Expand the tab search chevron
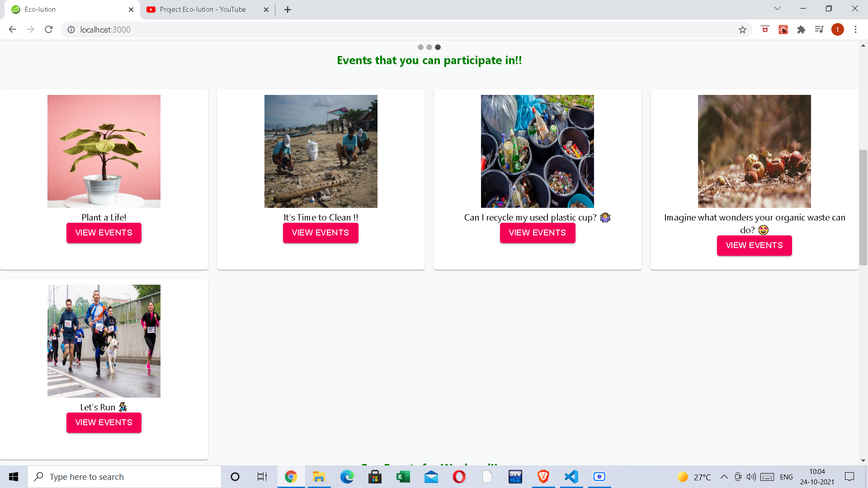The image size is (868, 488). [x=777, y=9]
